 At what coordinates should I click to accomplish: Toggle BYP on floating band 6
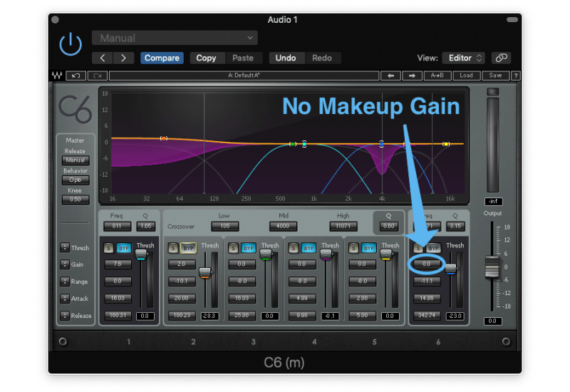433,248
